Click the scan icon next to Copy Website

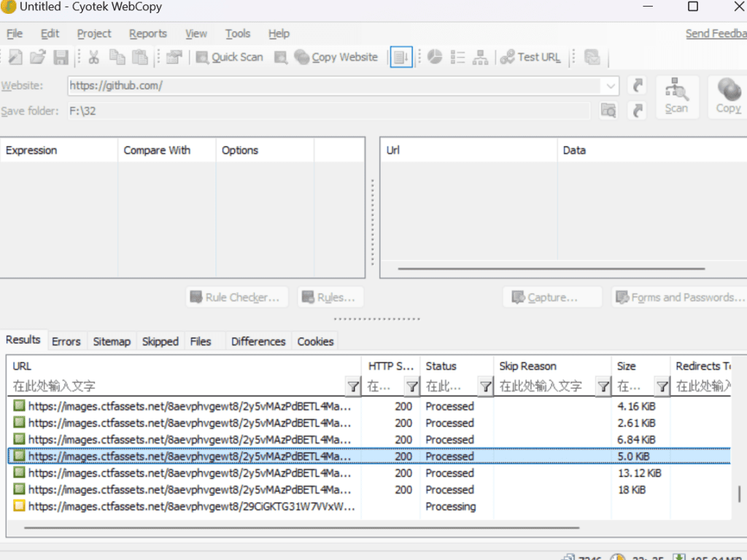point(281,57)
